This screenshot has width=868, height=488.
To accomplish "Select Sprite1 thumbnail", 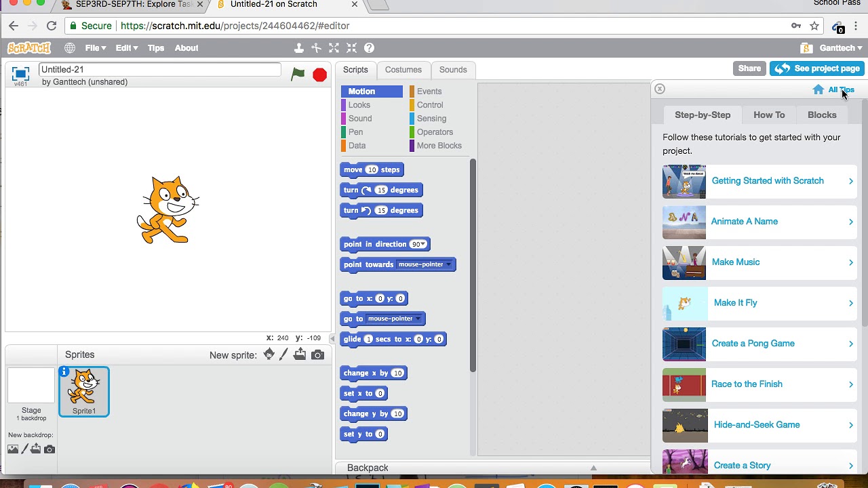I will (x=84, y=391).
